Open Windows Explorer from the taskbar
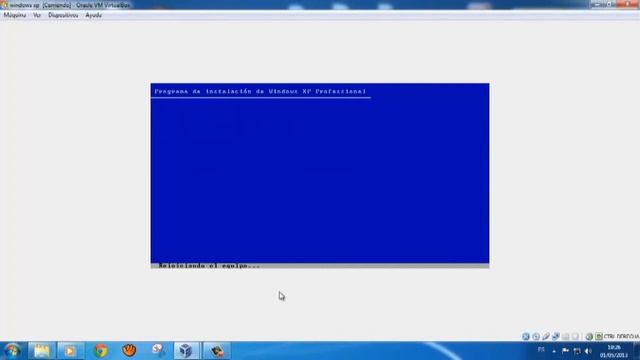 click(x=41, y=351)
